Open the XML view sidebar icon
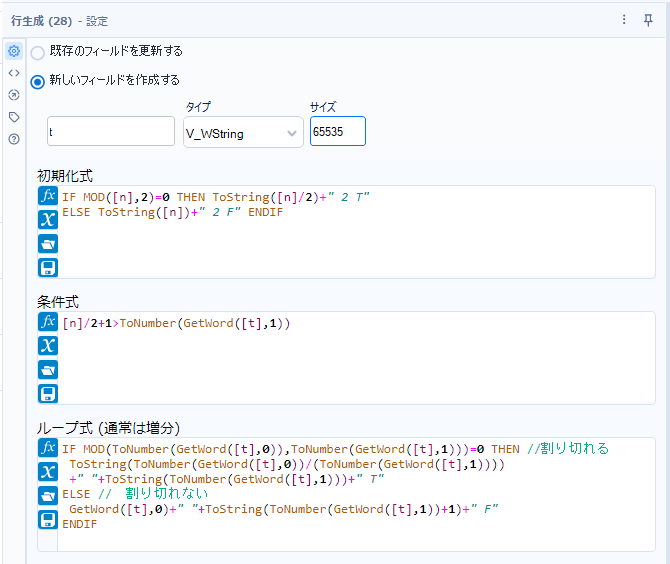This screenshot has height=564, width=670. 14,73
